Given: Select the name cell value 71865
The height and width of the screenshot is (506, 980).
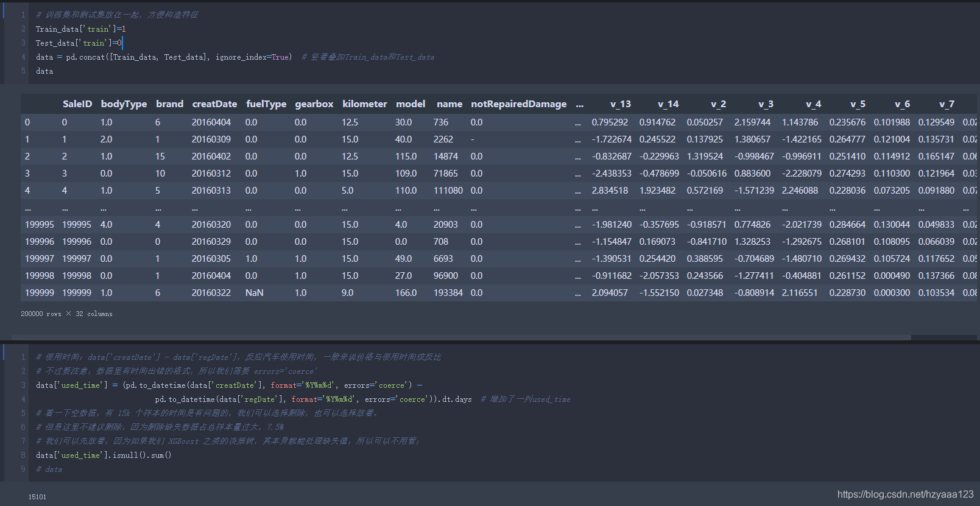Looking at the screenshot, I should (x=446, y=174).
